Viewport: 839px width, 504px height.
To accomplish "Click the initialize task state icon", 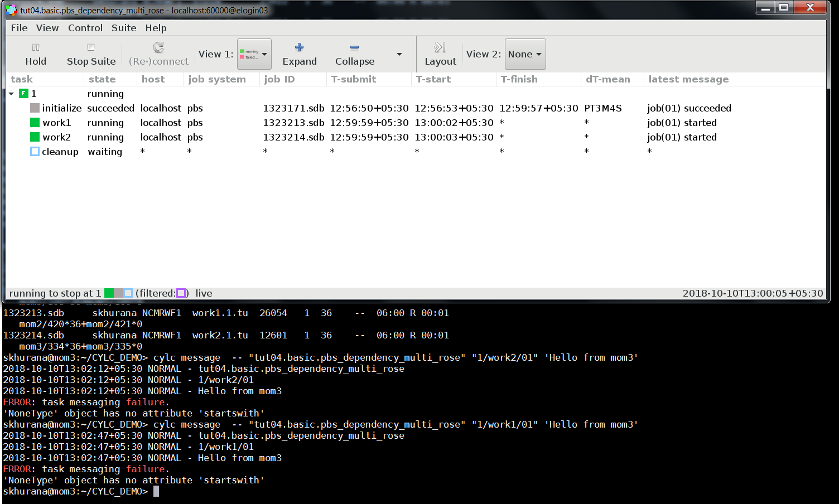I will tap(35, 108).
